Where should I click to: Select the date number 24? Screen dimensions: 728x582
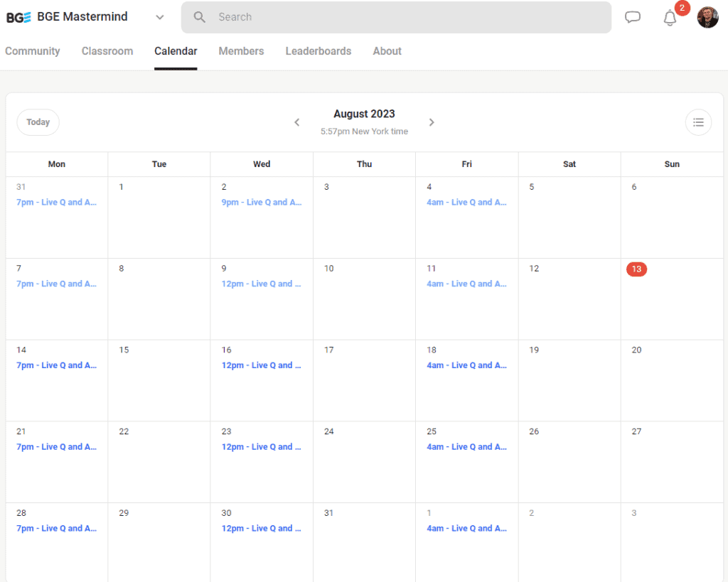(x=328, y=431)
